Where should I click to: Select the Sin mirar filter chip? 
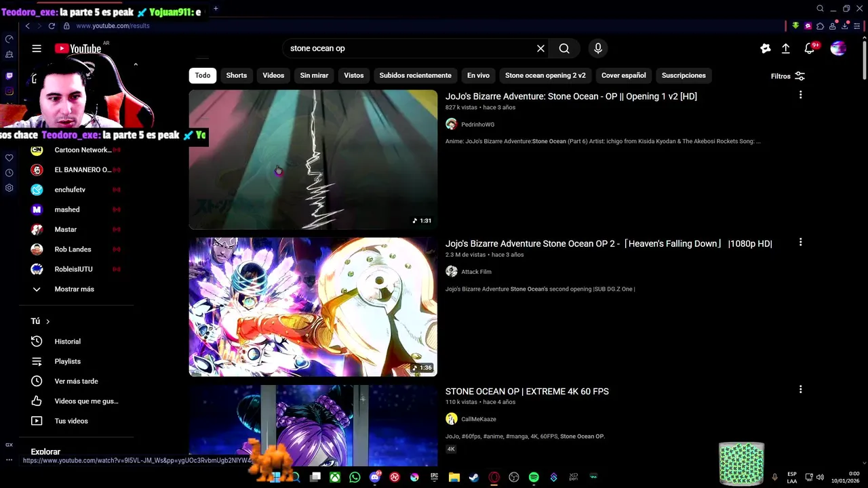314,75
